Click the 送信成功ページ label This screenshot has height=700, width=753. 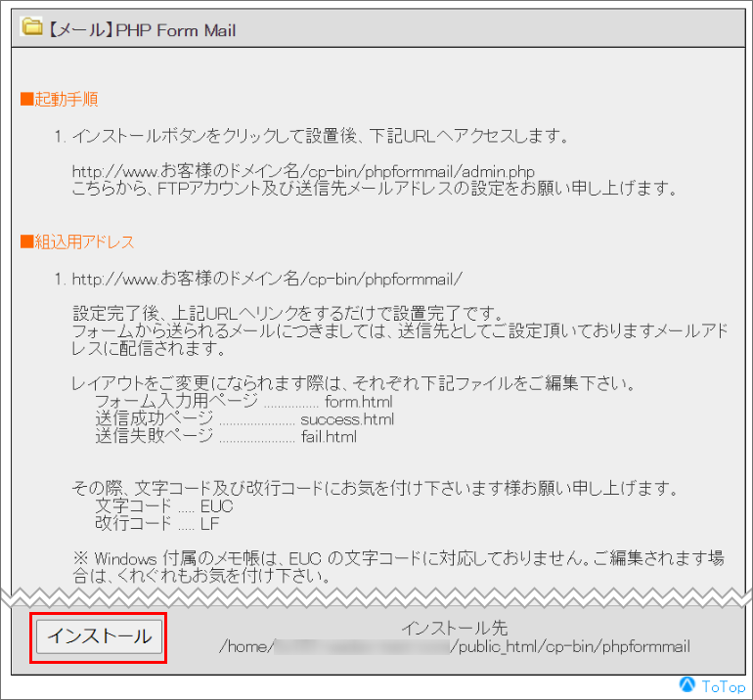[x=155, y=418]
